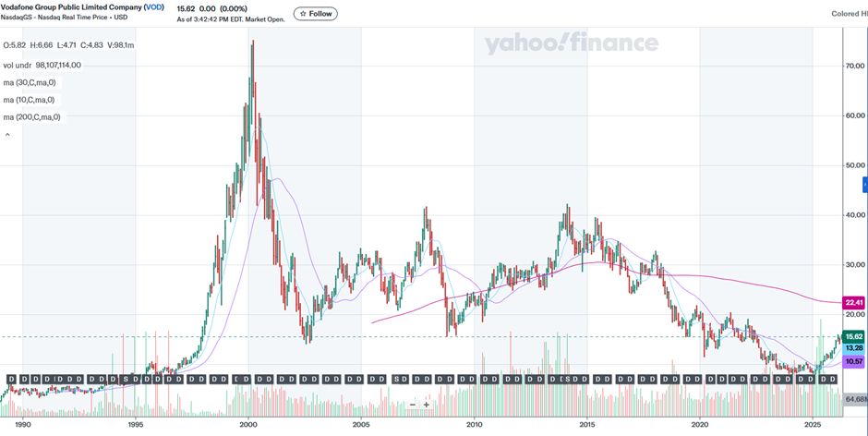The image size is (868, 436).
Task: Zoom out the chart with minus icon
Action: [x=413, y=405]
